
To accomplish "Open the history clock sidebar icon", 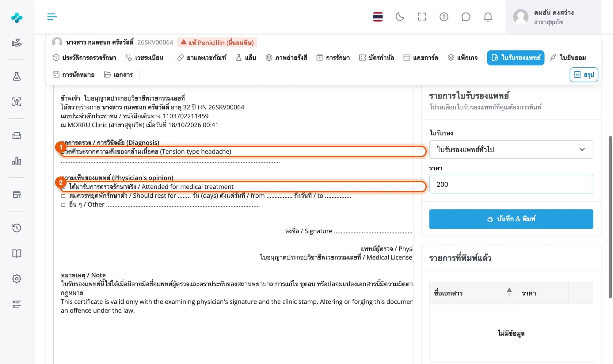I will coord(17,228).
